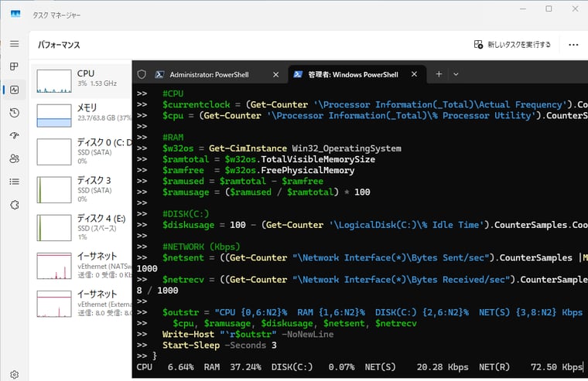Screen dimensions: 588x381
Task: Select the ディスク 3 performance item
Action: 82,189
